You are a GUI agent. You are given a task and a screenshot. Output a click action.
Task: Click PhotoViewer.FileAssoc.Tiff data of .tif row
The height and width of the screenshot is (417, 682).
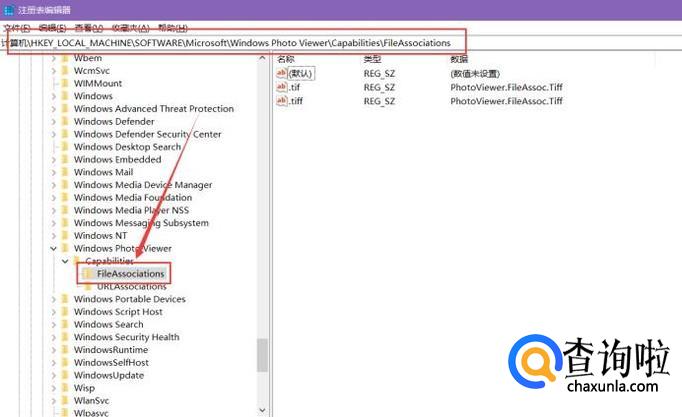point(506,87)
